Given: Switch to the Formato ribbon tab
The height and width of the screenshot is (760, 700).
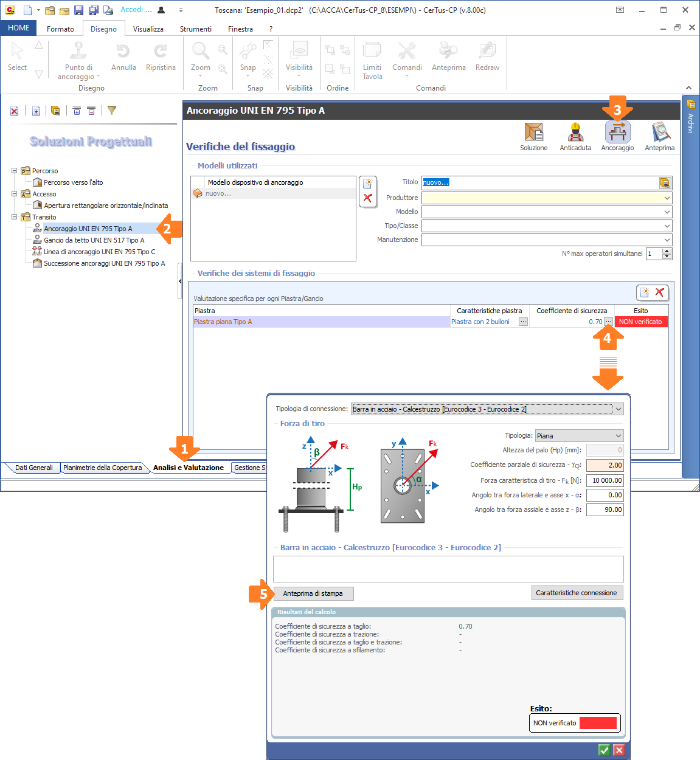Looking at the screenshot, I should coord(60,29).
